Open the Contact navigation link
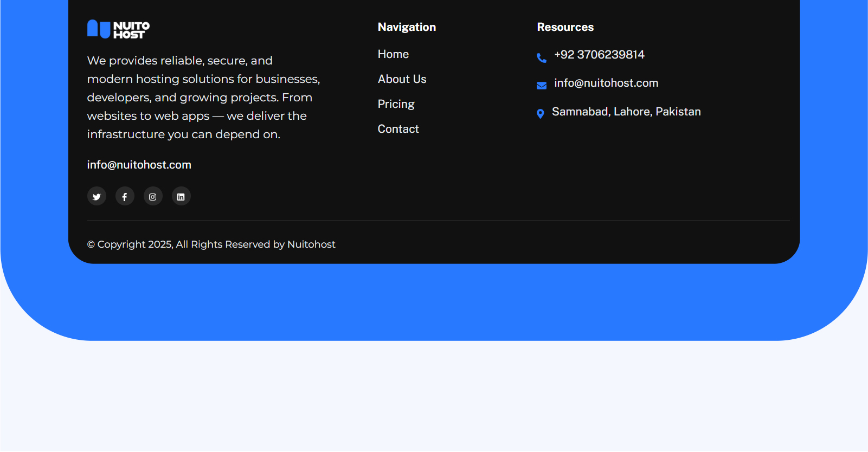 [x=398, y=129]
